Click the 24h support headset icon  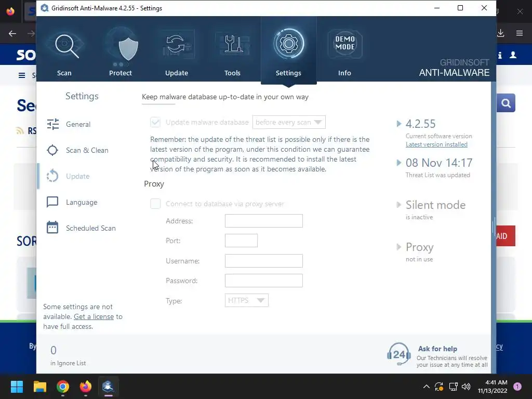398,354
